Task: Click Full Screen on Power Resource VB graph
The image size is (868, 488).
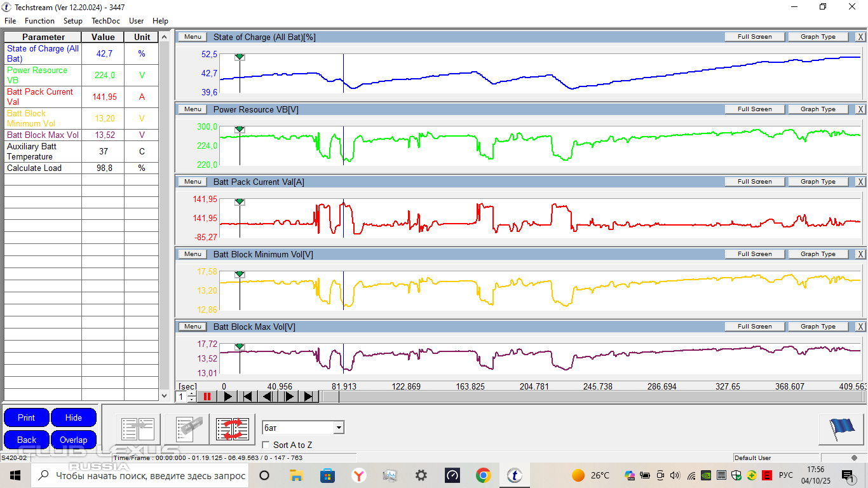Action: click(x=754, y=109)
